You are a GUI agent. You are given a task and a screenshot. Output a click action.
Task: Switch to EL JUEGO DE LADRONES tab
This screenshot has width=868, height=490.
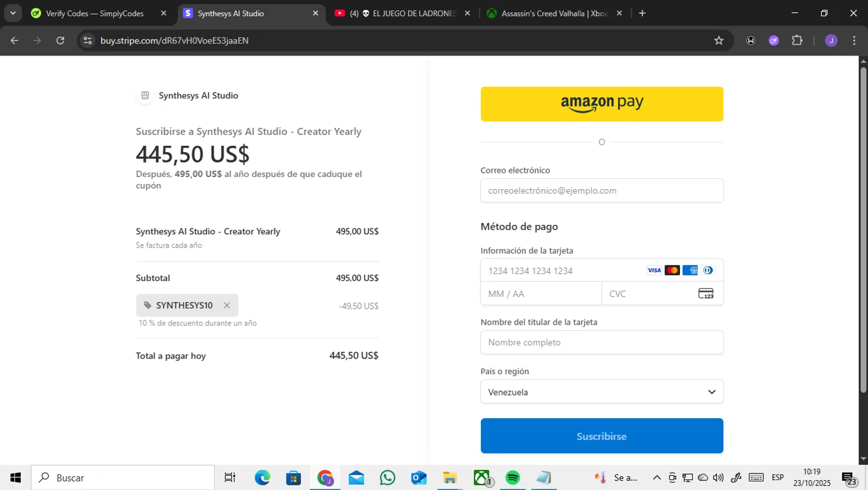pos(403,13)
